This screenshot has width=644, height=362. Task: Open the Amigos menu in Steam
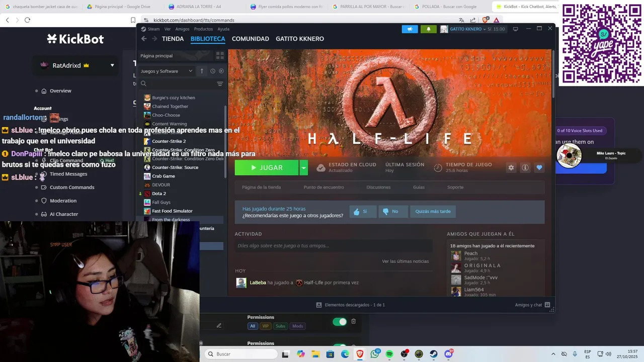(182, 29)
